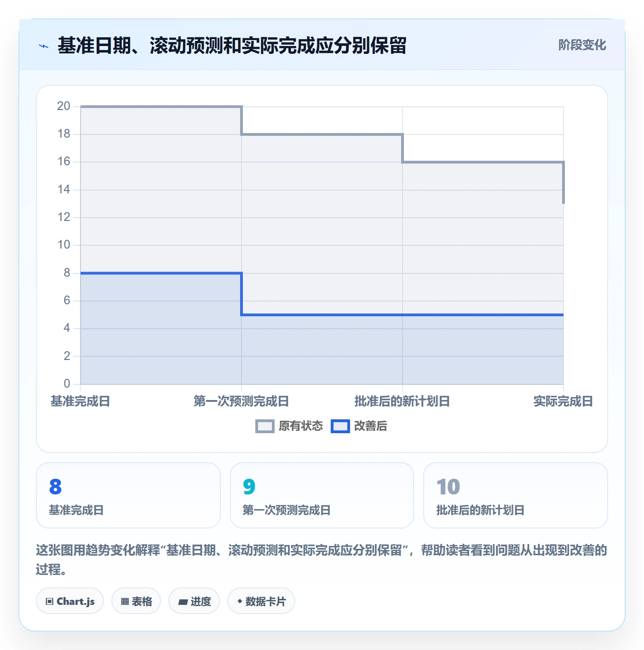Click the 基准完成日 caption in first card
This screenshot has height=650, width=644.
click(76, 510)
